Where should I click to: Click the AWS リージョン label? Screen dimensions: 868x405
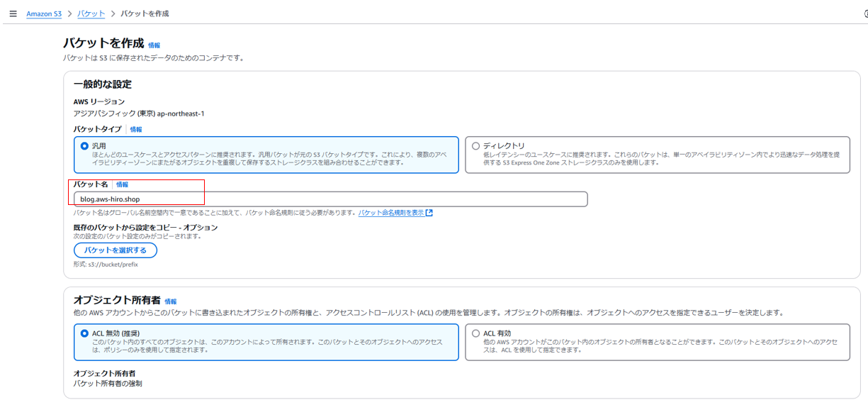(99, 102)
